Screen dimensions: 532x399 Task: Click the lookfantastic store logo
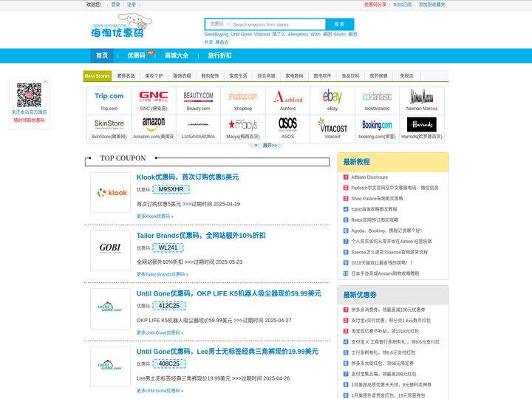(377, 96)
